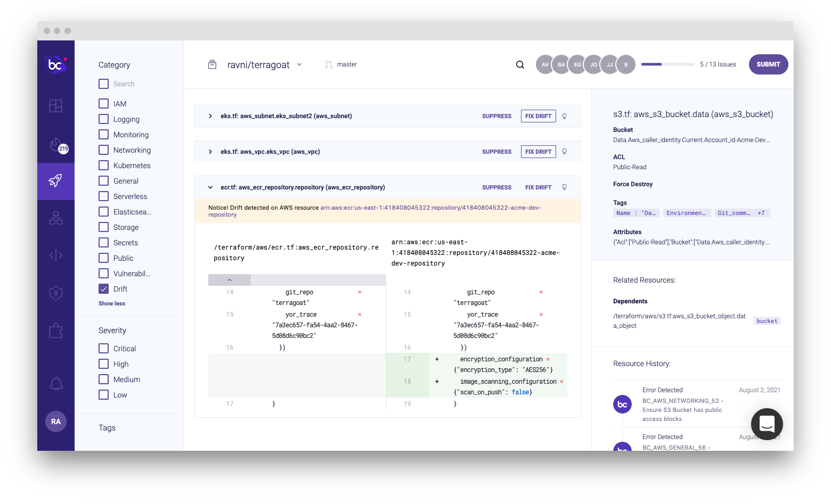Open the search magnifier icon
This screenshot has height=504, width=831.
tap(520, 65)
